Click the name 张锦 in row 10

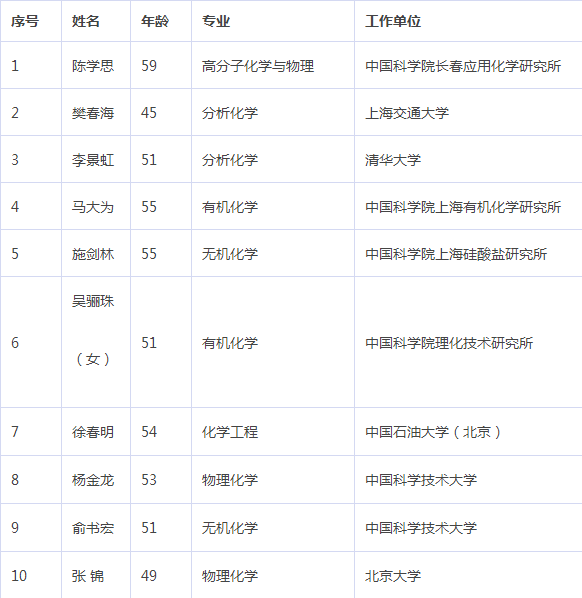(88, 576)
